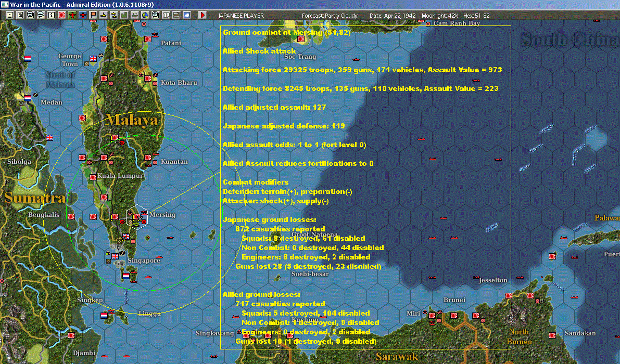
Task: Click the 'Date: Apr 22, 1942' status text
Action: pyautogui.click(x=393, y=16)
